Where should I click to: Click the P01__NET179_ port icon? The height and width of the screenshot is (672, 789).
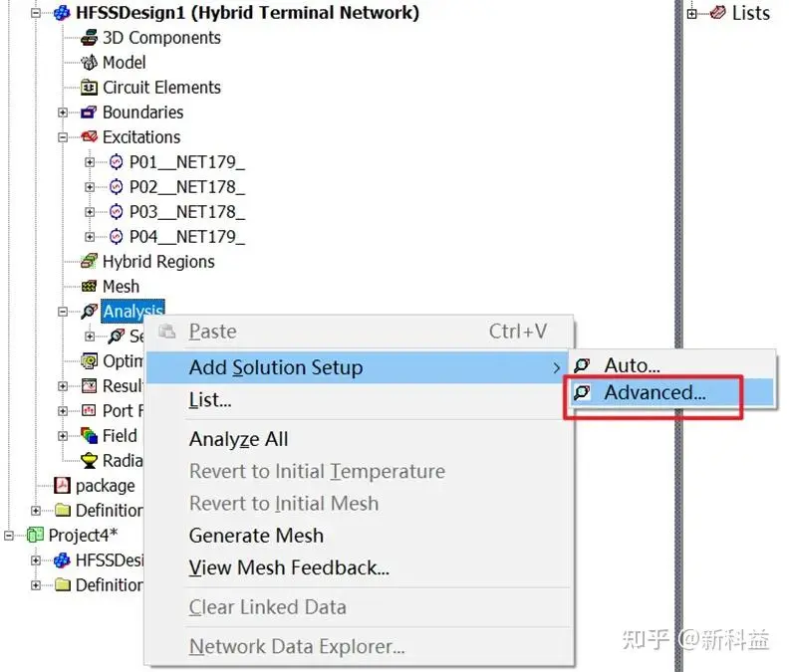coord(117,162)
